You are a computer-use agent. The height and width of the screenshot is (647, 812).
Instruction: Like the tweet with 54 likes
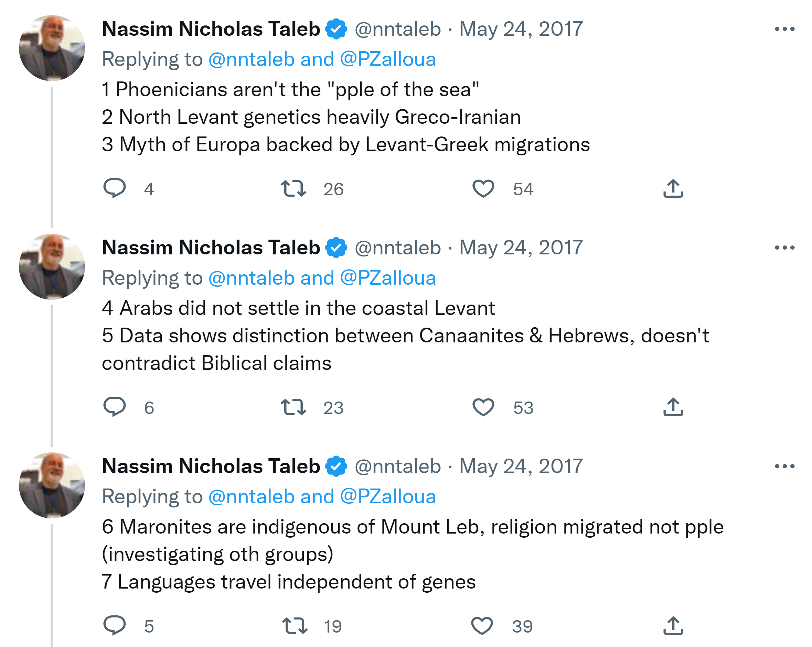click(483, 189)
